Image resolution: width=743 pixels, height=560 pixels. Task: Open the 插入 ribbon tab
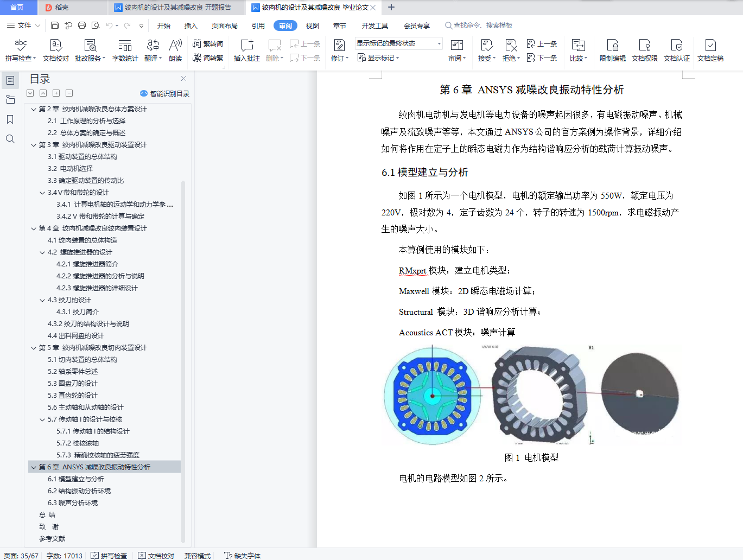pos(191,26)
